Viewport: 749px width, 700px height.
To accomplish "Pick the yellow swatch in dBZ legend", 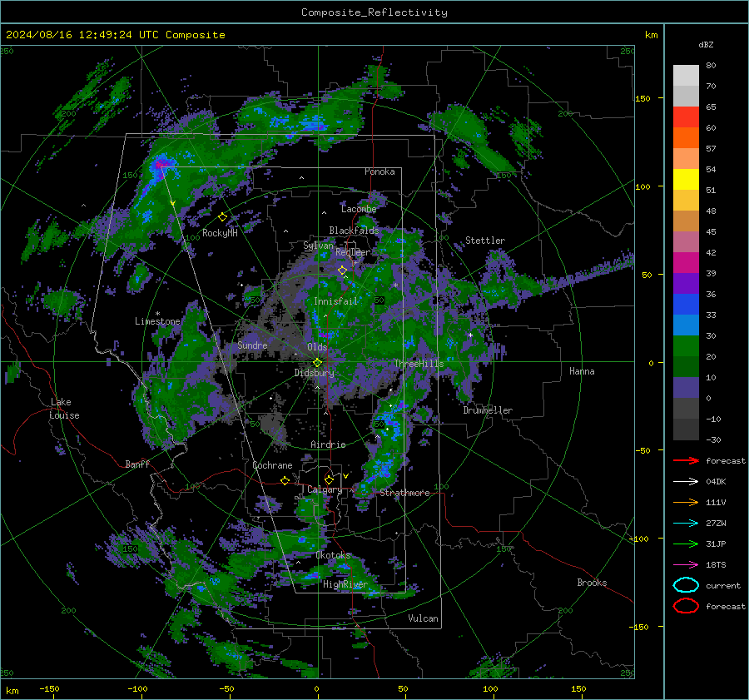I will click(x=686, y=179).
